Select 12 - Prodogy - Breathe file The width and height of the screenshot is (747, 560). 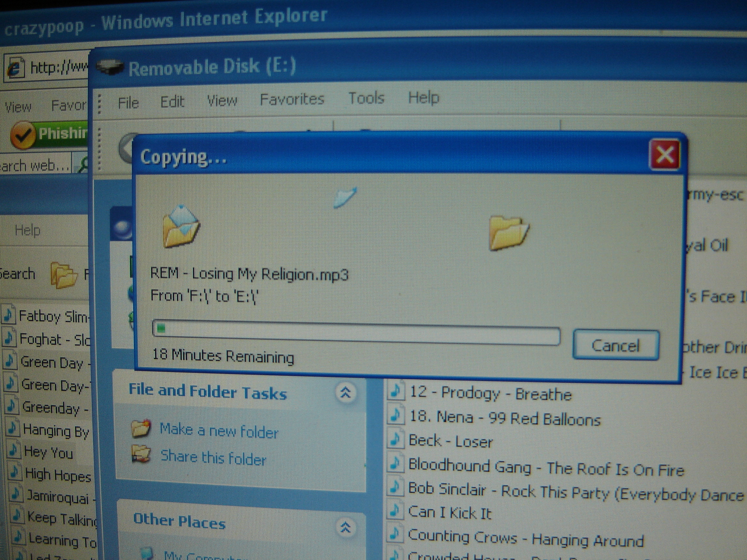click(490, 393)
